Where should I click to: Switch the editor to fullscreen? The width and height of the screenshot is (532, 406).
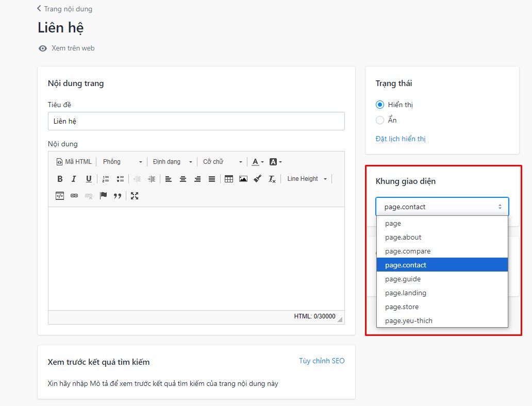pyautogui.click(x=135, y=196)
